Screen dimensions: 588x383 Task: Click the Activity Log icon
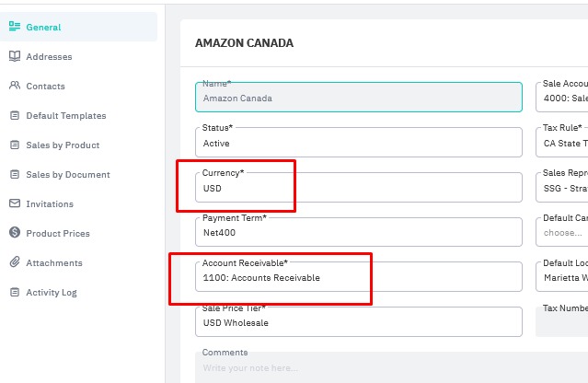tap(15, 293)
